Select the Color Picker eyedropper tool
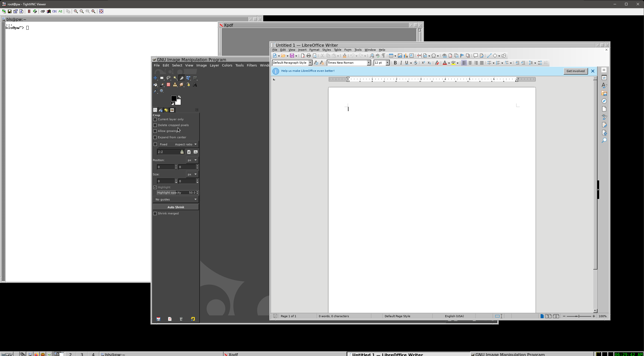This screenshot has height=356, width=644. (155, 91)
